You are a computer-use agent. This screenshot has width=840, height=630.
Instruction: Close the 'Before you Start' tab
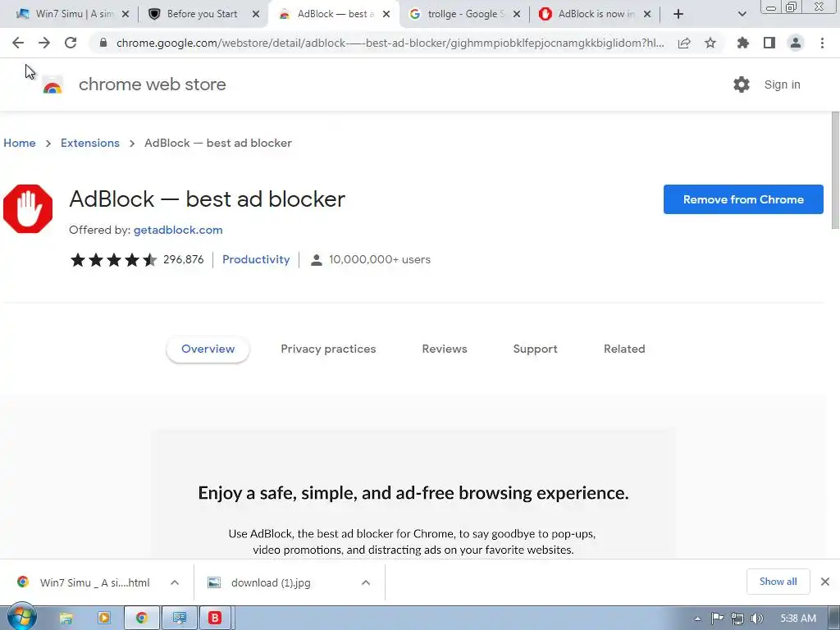click(256, 14)
